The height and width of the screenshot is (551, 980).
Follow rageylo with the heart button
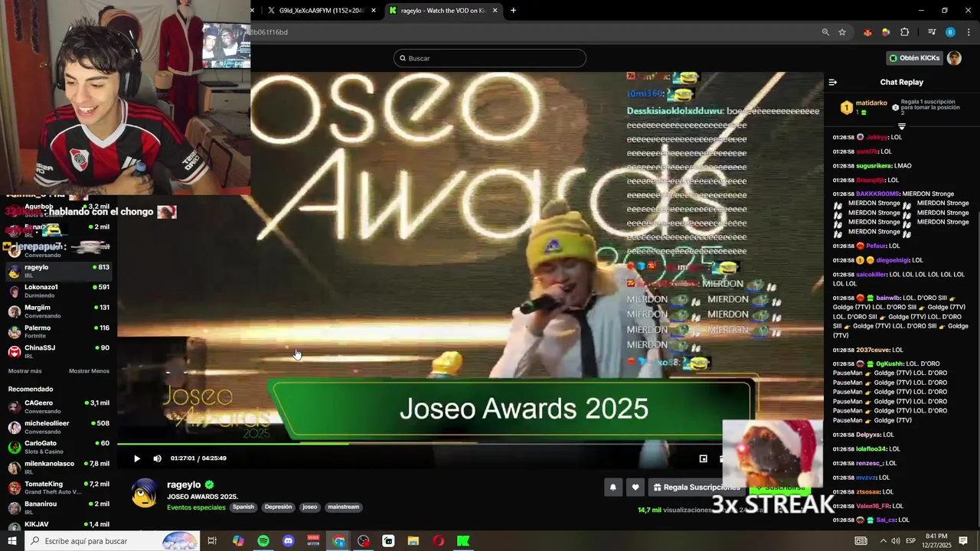click(635, 487)
